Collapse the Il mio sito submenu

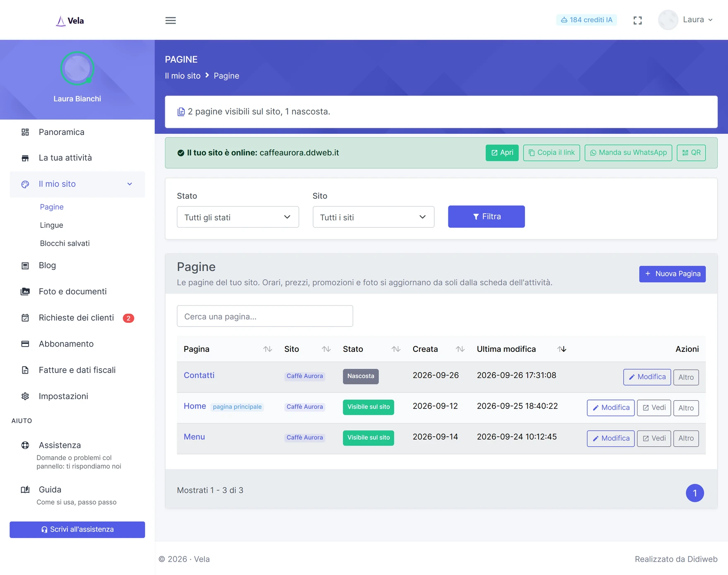77,184
